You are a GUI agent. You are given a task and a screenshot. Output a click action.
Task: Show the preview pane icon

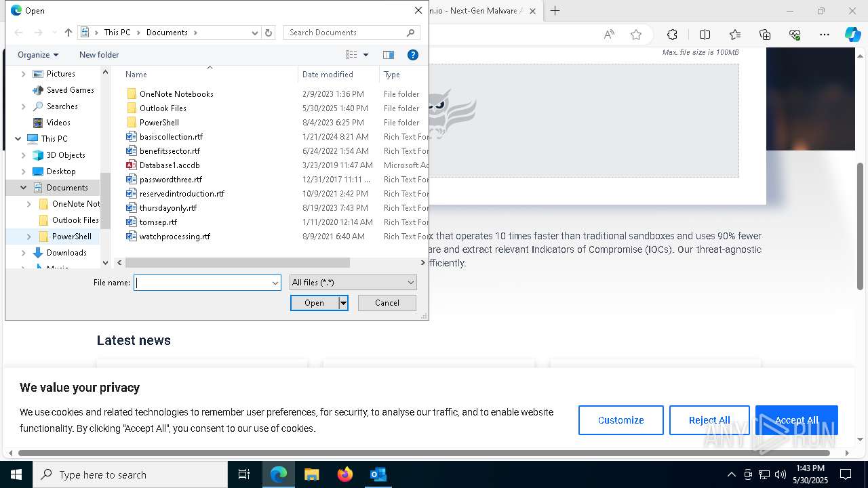tap(389, 55)
